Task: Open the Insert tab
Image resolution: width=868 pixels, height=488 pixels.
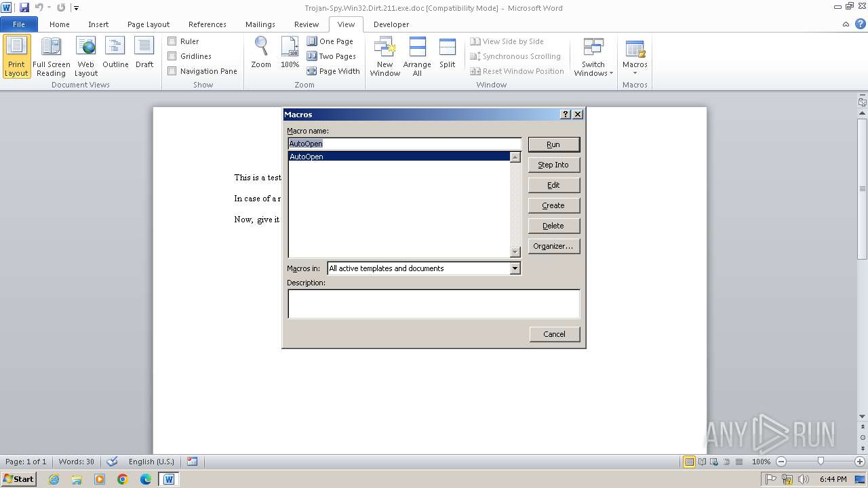Action: [98, 24]
